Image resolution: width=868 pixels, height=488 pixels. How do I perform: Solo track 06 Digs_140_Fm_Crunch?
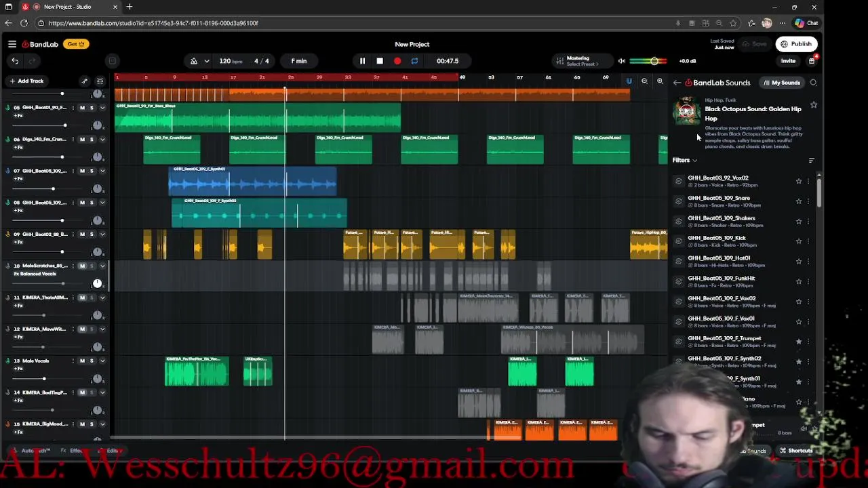coord(92,140)
